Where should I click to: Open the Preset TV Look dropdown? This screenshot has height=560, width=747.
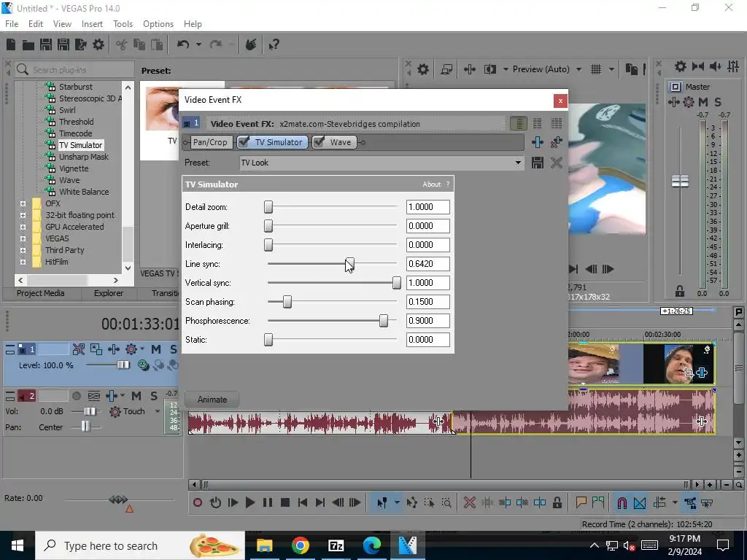pyautogui.click(x=518, y=163)
